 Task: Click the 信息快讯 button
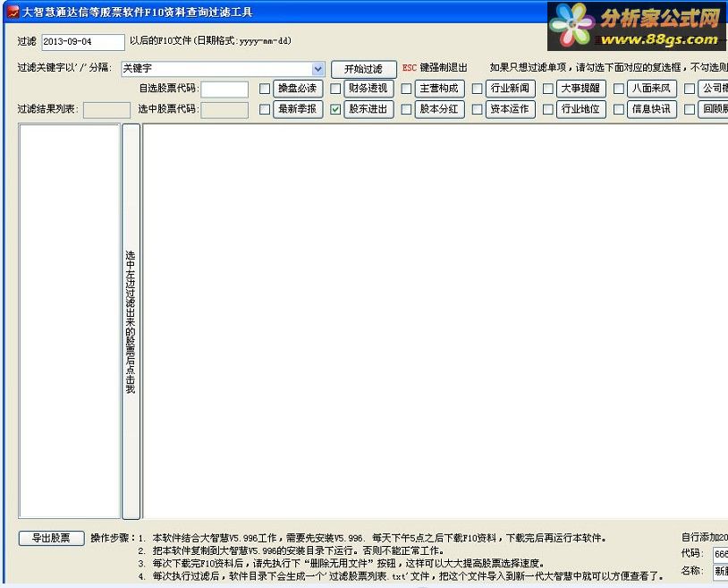tap(652, 109)
